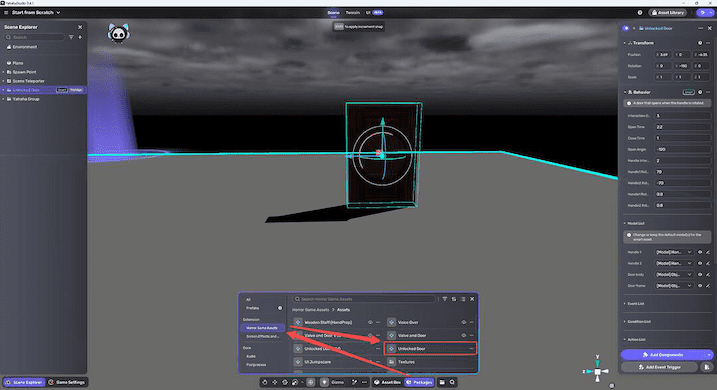Open the search icon in bottom toolbar
This screenshot has width=717, height=390.
(x=452, y=382)
